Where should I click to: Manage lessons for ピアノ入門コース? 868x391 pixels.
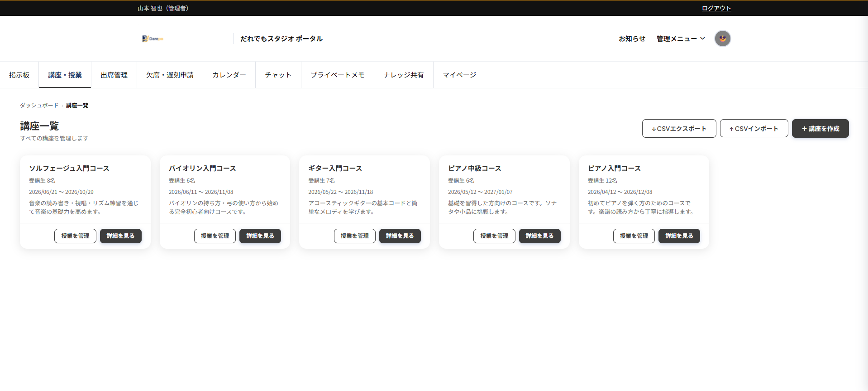[x=634, y=236]
